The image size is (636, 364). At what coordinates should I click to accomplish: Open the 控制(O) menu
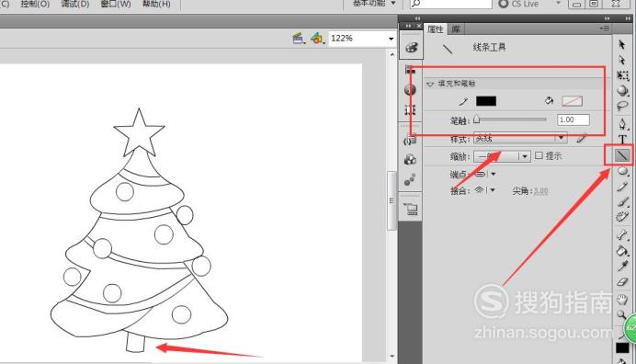[35, 4]
